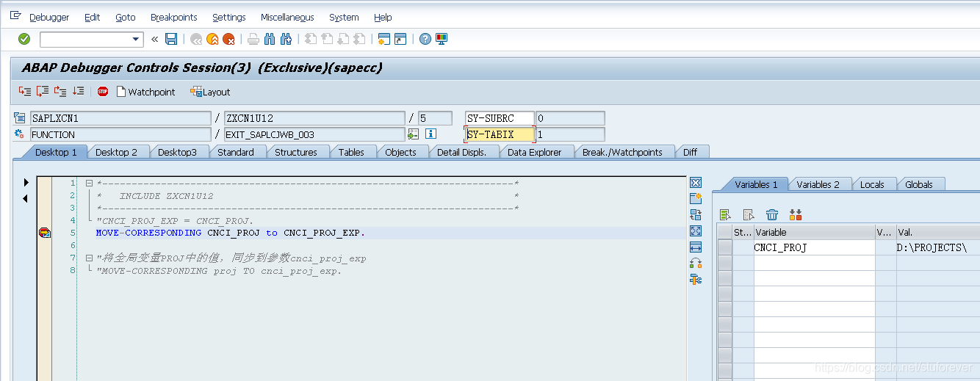Select the row header of CNCI_PROJ
Viewport: 980px width, 381px height.
pos(725,247)
